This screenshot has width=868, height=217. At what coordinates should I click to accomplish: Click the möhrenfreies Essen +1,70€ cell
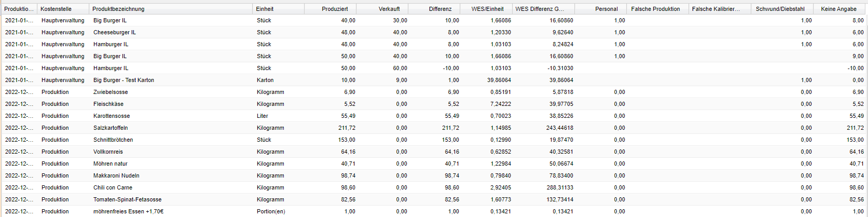(x=128, y=211)
